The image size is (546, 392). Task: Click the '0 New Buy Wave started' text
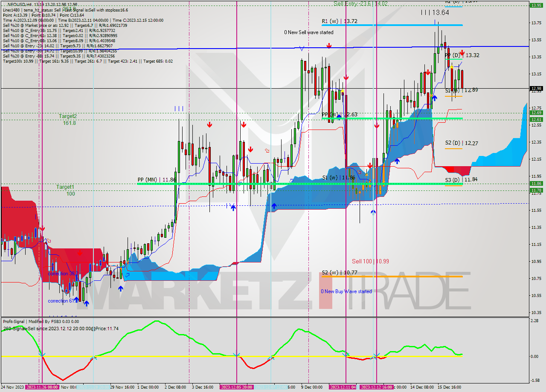click(346, 291)
